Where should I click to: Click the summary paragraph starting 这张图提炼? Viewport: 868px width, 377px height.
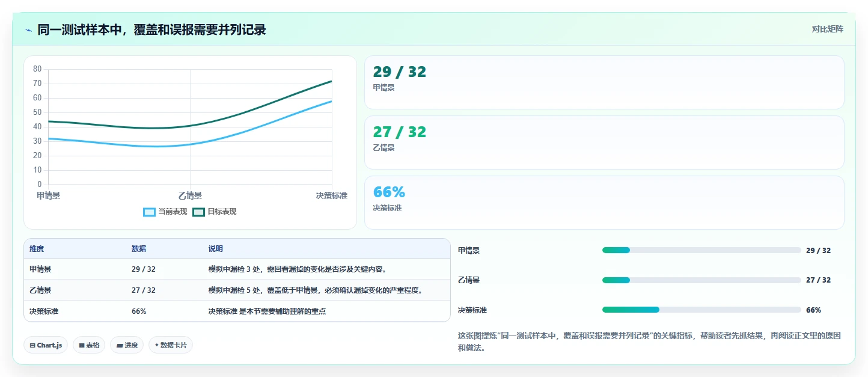pos(649,342)
